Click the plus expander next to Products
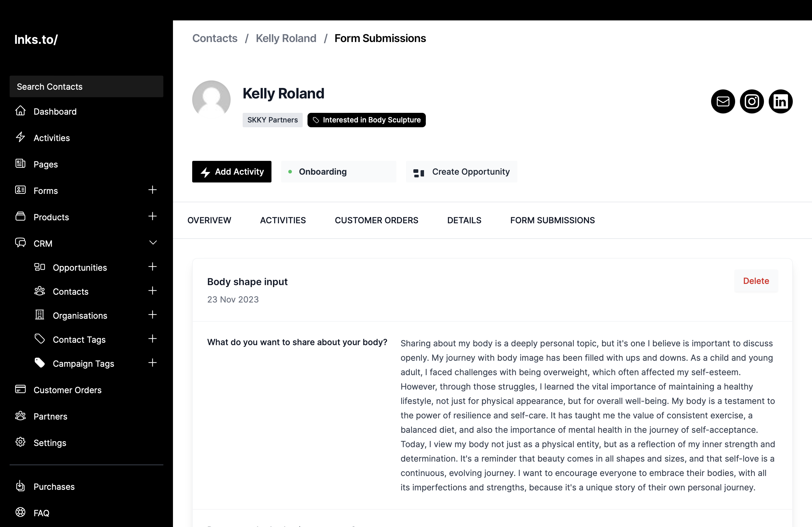 (x=153, y=216)
